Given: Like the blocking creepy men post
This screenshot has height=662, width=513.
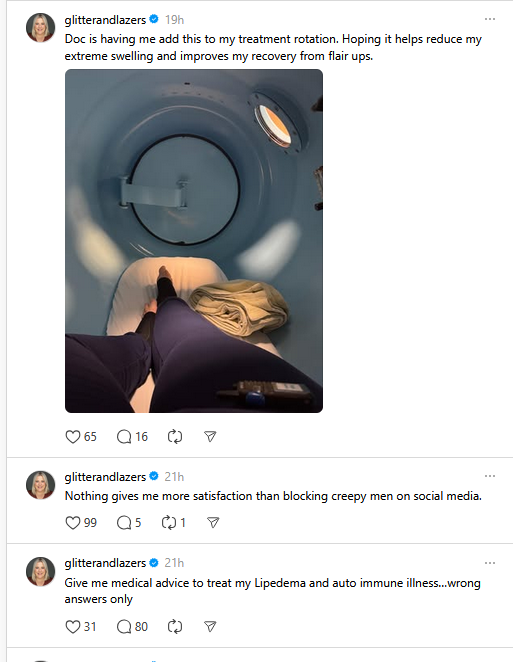Looking at the screenshot, I should 81,523.
